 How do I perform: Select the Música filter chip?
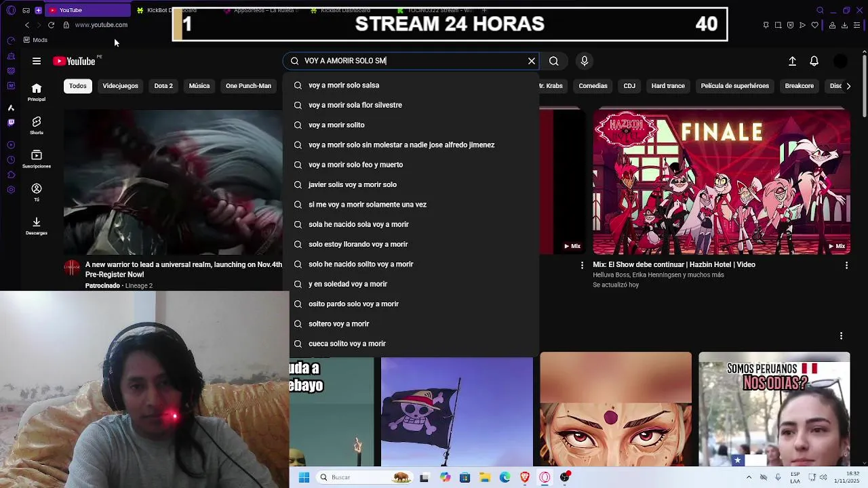[x=199, y=86]
